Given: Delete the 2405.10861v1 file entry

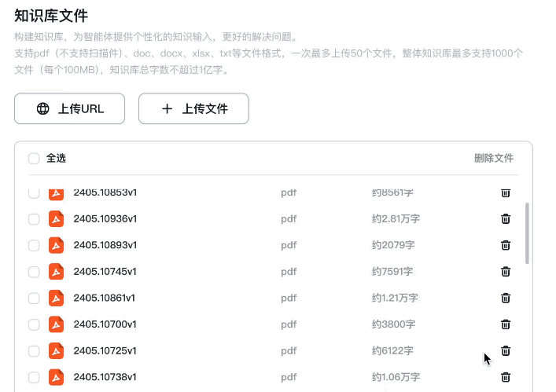Looking at the screenshot, I should (x=506, y=298).
